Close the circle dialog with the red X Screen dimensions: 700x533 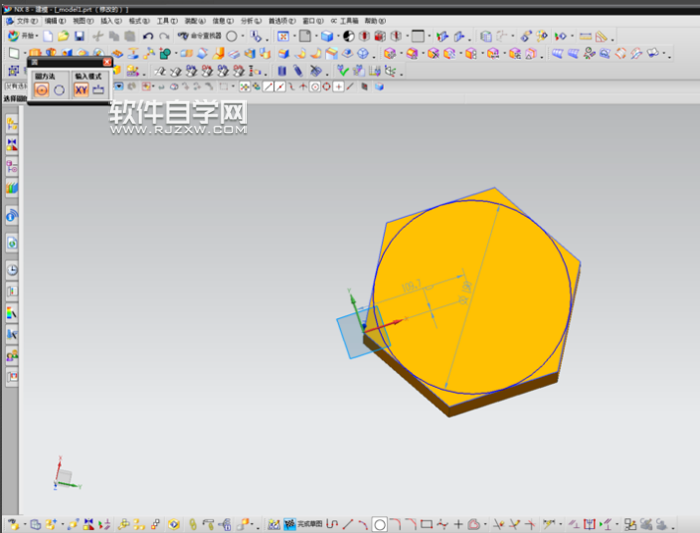(107, 62)
